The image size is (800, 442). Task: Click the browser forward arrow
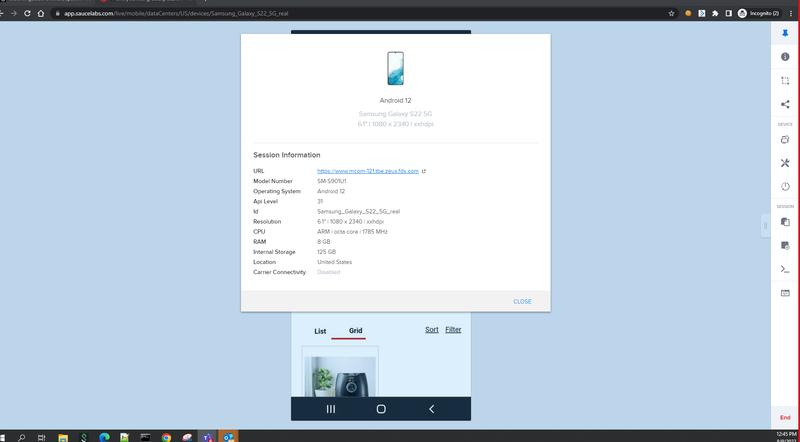click(14, 13)
